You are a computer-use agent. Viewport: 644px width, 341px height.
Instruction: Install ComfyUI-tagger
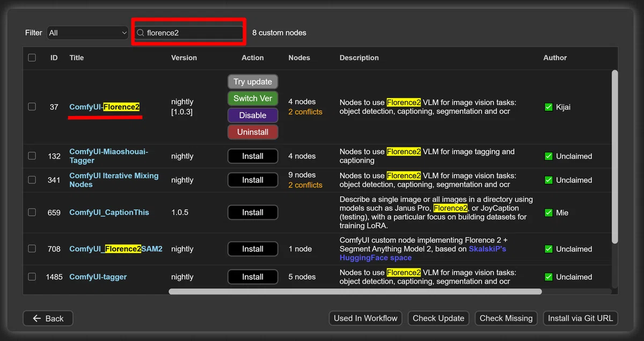253,277
